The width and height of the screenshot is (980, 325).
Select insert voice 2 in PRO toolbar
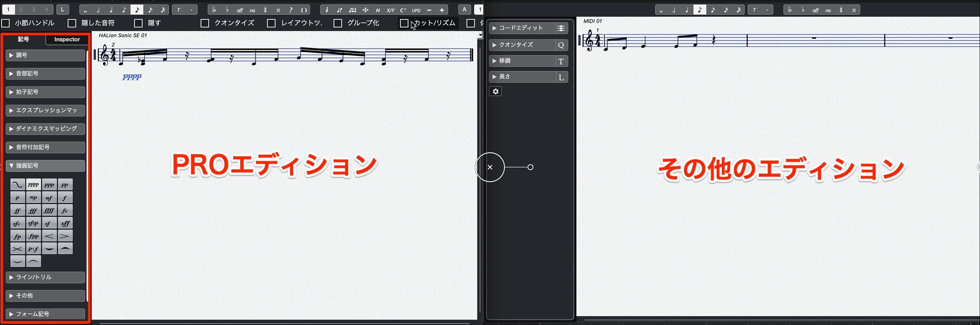pyautogui.click(x=21, y=9)
